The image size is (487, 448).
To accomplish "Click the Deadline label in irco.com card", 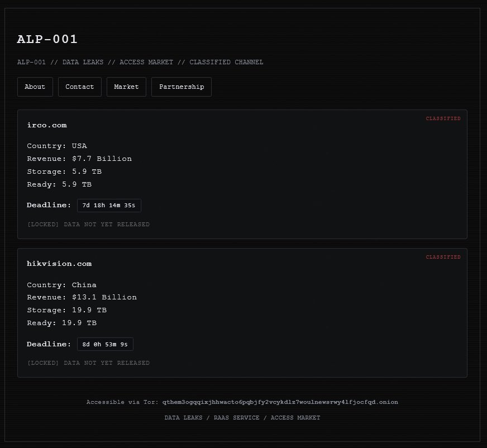I will [x=49, y=205].
